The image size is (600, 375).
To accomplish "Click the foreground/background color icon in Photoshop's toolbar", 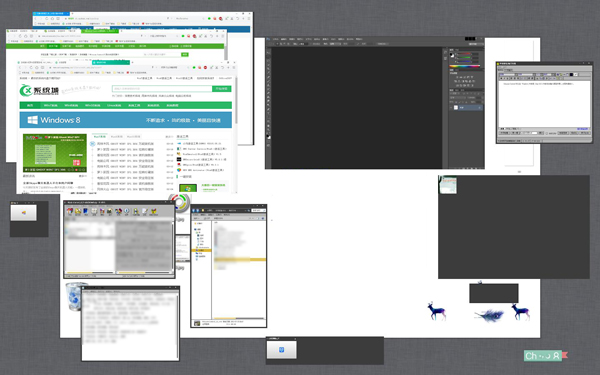I will 269,136.
